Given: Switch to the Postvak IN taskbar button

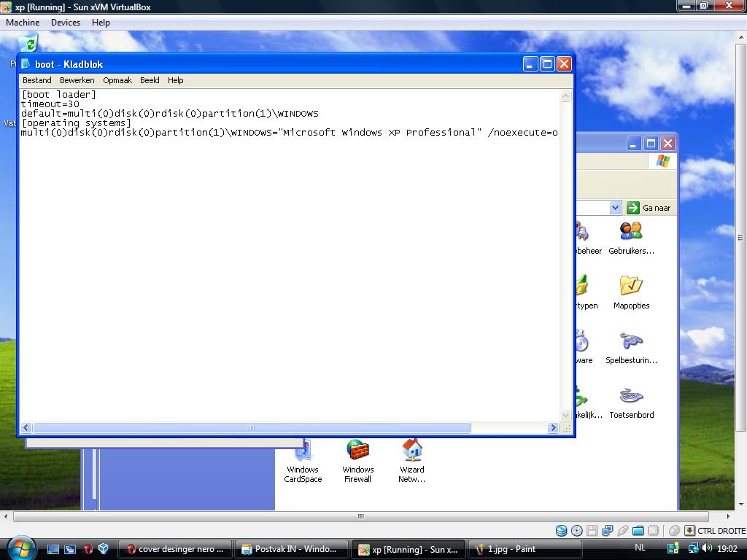Looking at the screenshot, I should tap(291, 549).
